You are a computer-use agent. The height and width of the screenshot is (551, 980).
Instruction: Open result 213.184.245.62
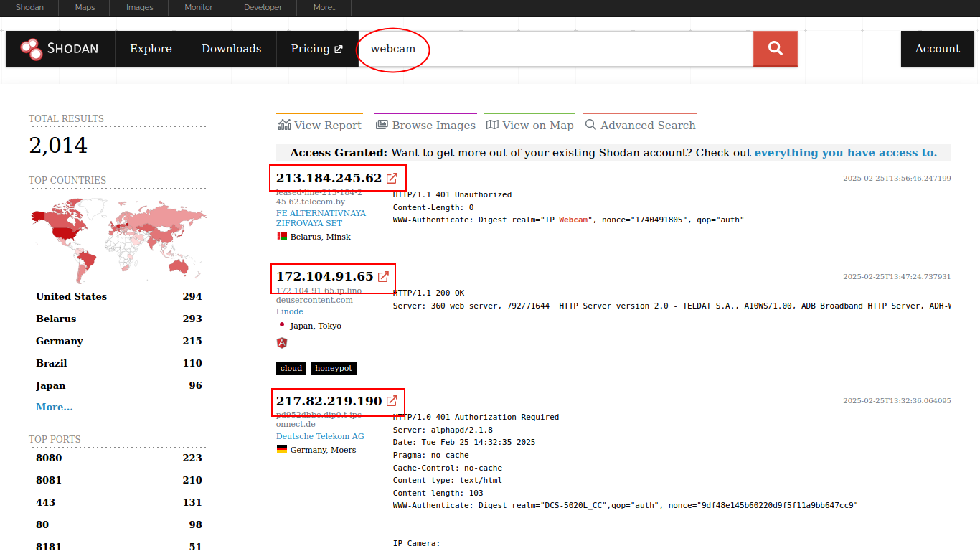329,178
